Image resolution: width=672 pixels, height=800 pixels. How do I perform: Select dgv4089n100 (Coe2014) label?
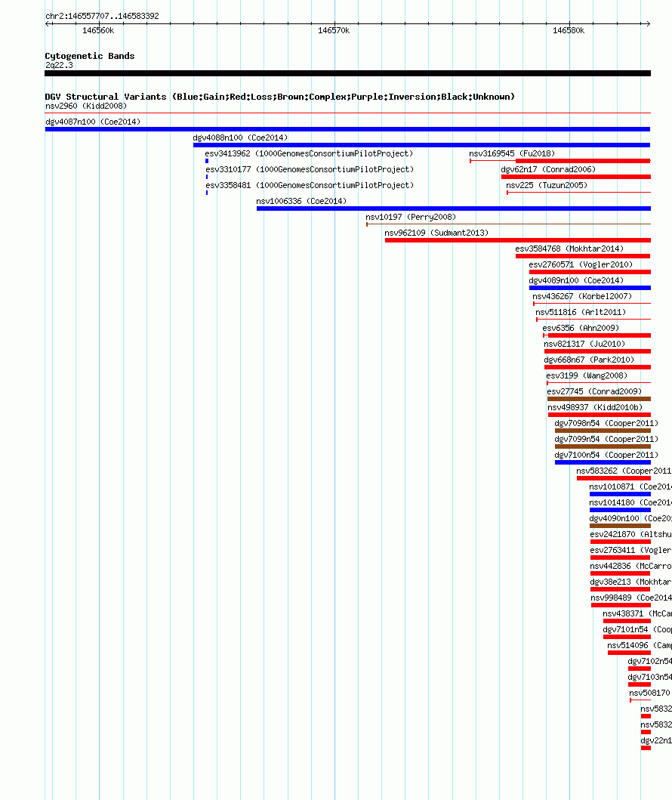tap(576, 280)
